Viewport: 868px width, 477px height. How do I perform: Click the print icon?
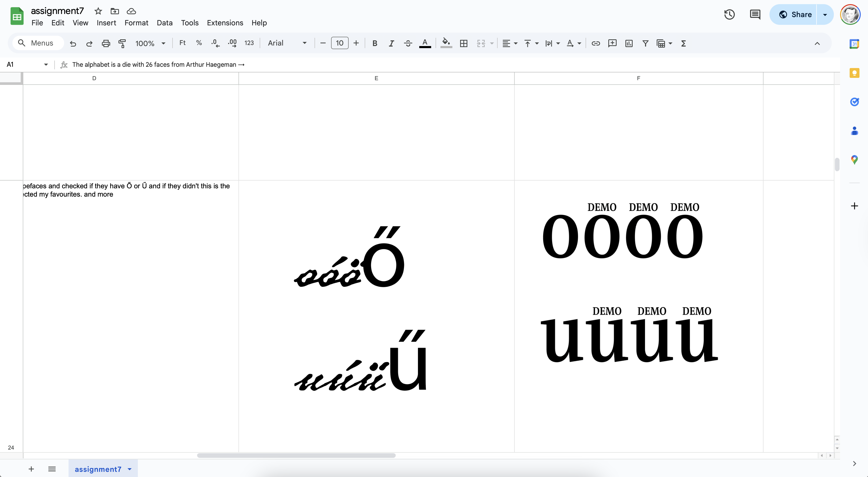(106, 43)
